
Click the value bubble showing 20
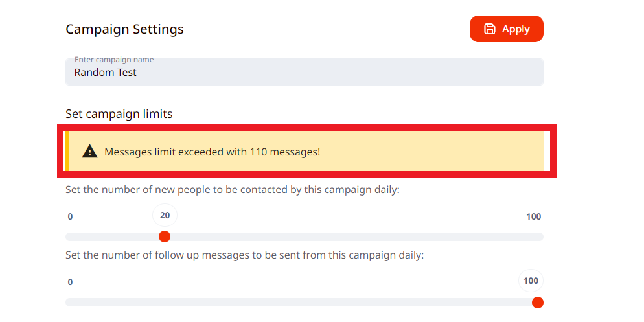(165, 215)
